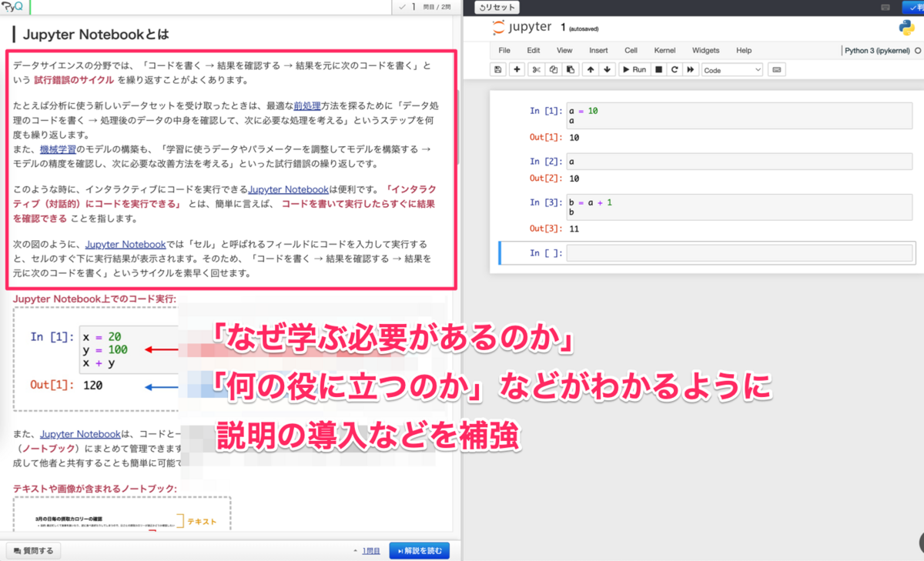Screen dimensions: 924x561
Task: Expand the question list arrow beside 1問目
Action: pos(355,551)
